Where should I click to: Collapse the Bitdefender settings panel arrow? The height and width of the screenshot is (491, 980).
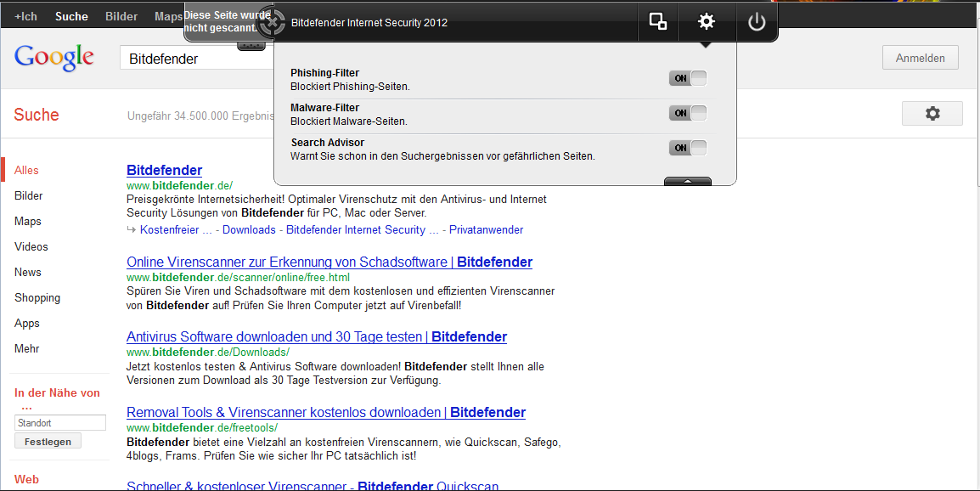[688, 182]
